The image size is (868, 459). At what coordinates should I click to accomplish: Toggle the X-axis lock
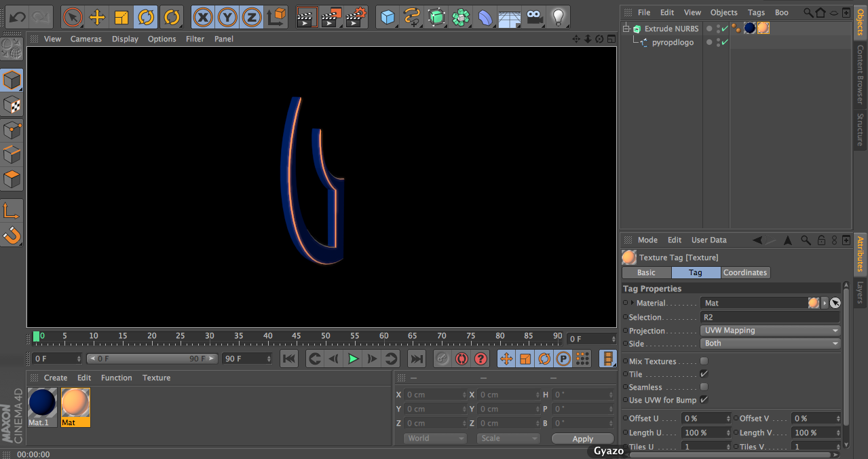point(203,17)
